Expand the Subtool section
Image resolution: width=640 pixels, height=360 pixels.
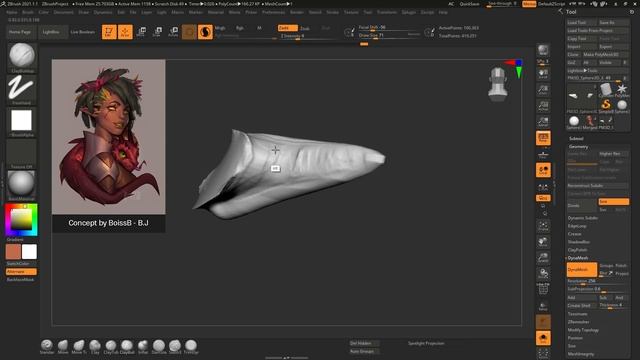tap(576, 139)
